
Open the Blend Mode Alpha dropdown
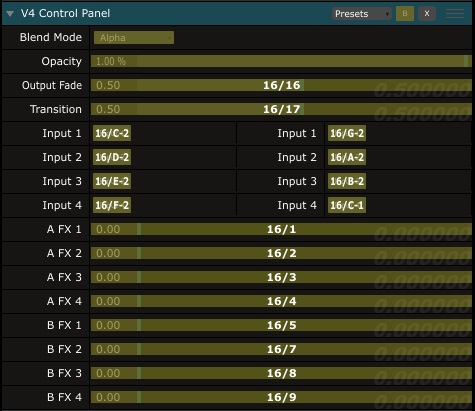(134, 38)
